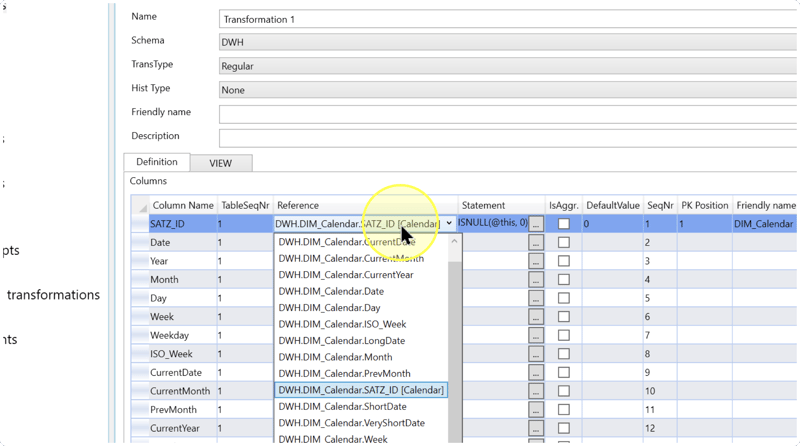Image resolution: width=800 pixels, height=446 pixels.
Task: Choose DWH.DIM_Calendar.Month from dropdown list
Action: pos(361,357)
